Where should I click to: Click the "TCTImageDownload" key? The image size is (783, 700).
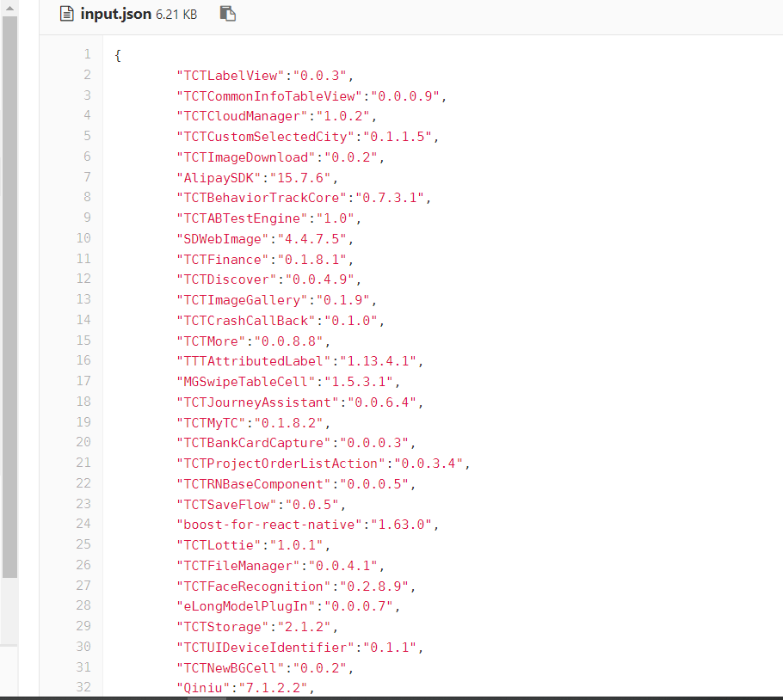pyautogui.click(x=246, y=157)
